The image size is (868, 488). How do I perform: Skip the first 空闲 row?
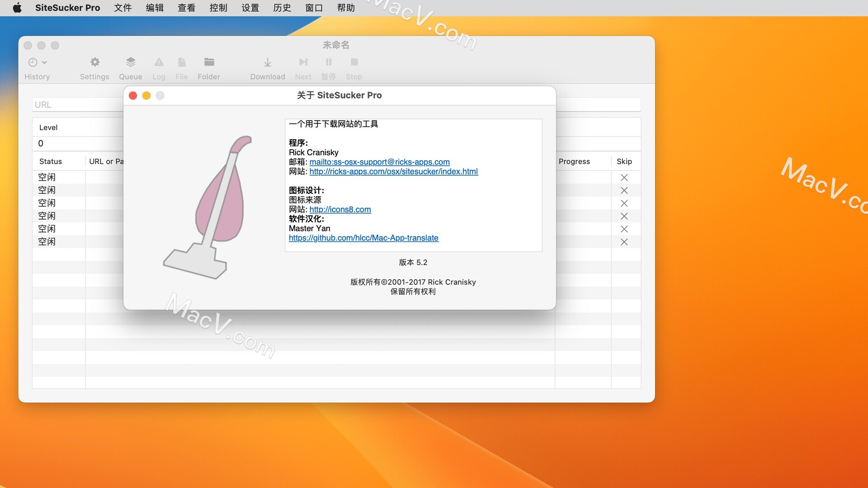(624, 178)
